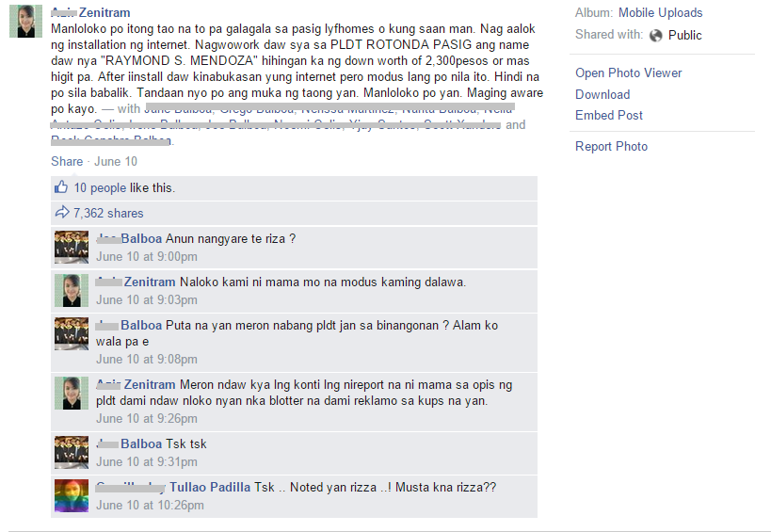Open Tullao Padilla's rainbow avatar
This screenshot has width=771, height=532.
click(x=72, y=495)
